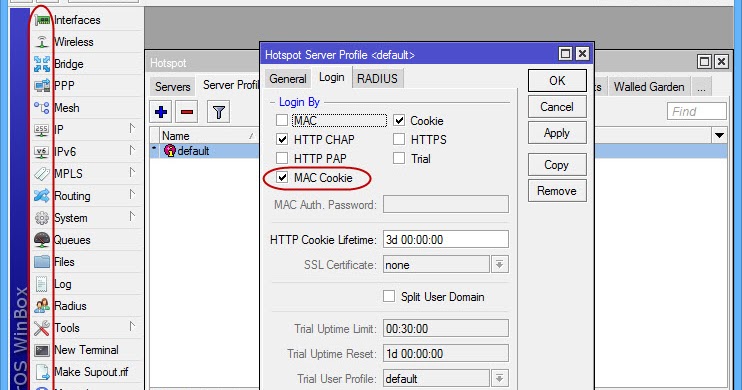Click the Mesh icon in sidebar
This screenshot has height=390, width=742.
point(42,108)
